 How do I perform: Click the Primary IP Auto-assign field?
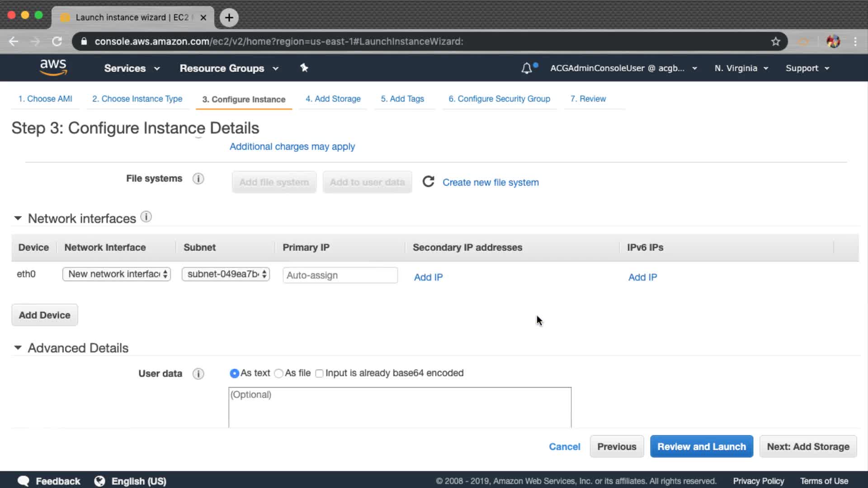click(340, 275)
